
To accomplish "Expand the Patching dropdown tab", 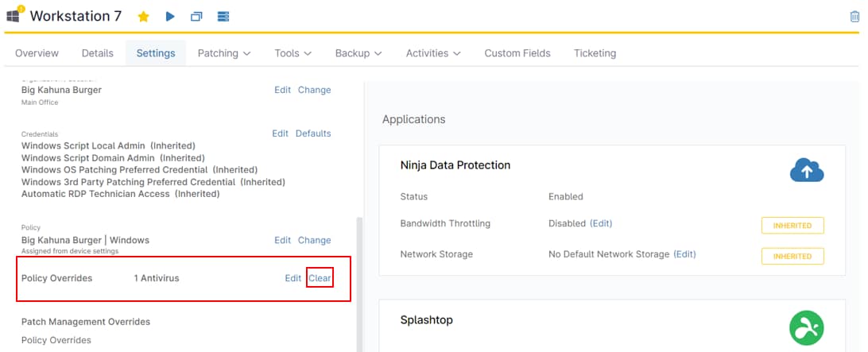I will click(224, 53).
